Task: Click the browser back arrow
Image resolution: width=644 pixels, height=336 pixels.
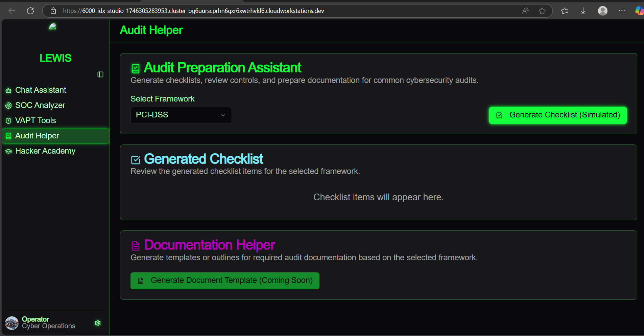Action: 12,11
